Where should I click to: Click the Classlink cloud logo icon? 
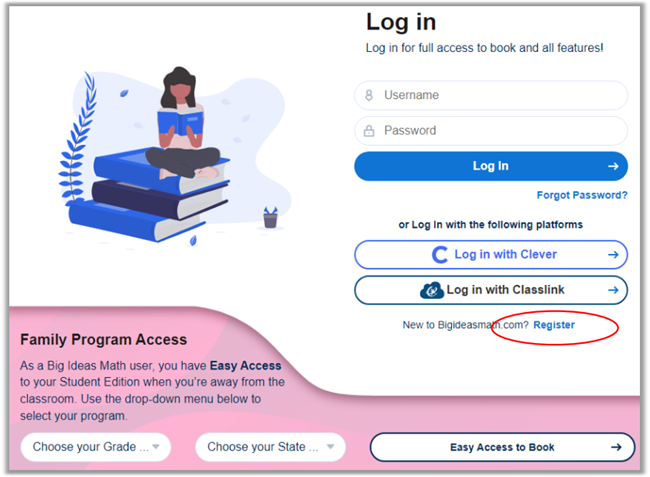[432, 290]
